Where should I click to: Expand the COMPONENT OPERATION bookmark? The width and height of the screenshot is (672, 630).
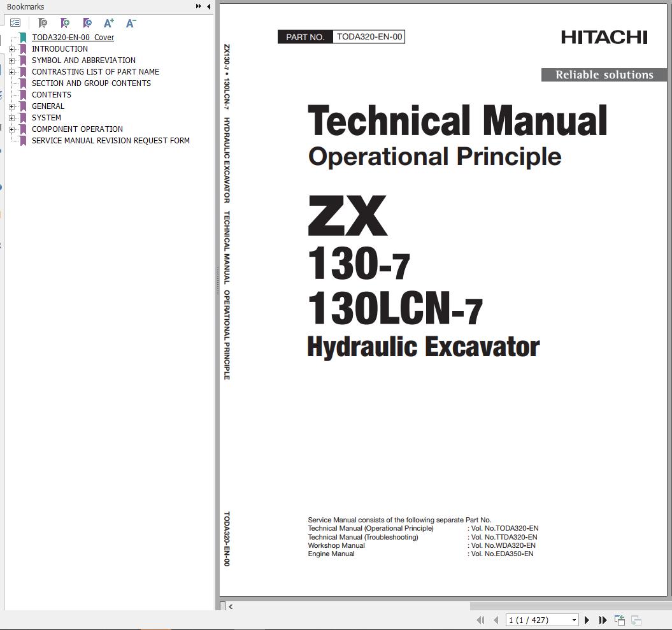coord(11,129)
